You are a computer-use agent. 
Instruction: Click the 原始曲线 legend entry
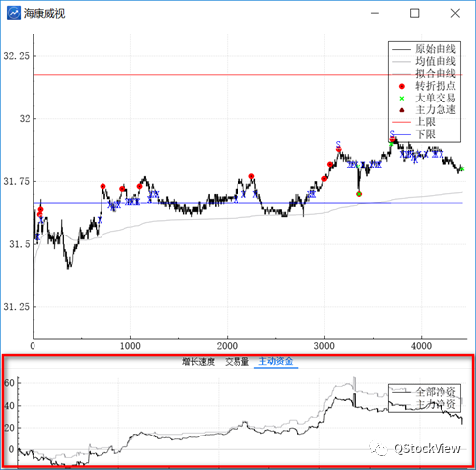[424, 49]
